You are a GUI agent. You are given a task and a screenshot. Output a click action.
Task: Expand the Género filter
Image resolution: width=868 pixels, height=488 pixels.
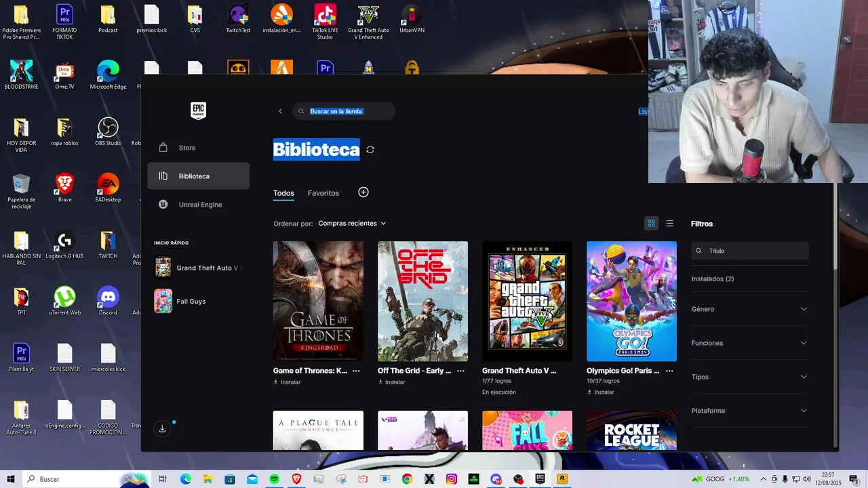tap(749, 309)
